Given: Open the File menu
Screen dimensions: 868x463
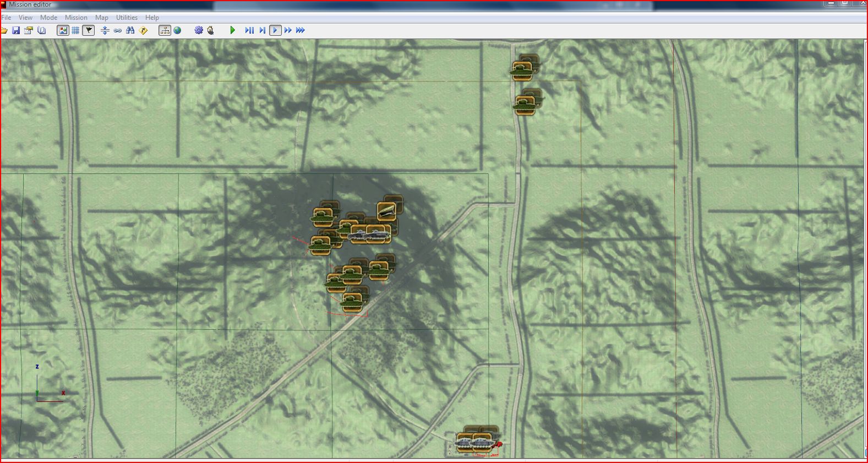Looking at the screenshot, I should pyautogui.click(x=6, y=18).
